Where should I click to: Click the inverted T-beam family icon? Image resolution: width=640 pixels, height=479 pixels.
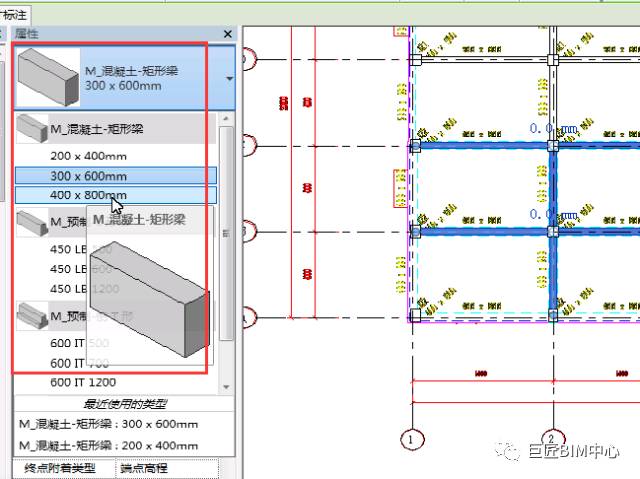[32, 316]
